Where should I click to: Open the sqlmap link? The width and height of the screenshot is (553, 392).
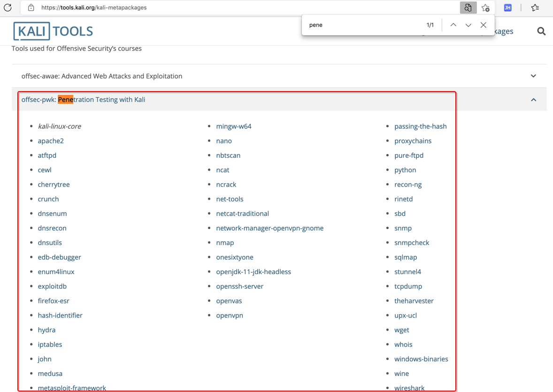tap(406, 257)
